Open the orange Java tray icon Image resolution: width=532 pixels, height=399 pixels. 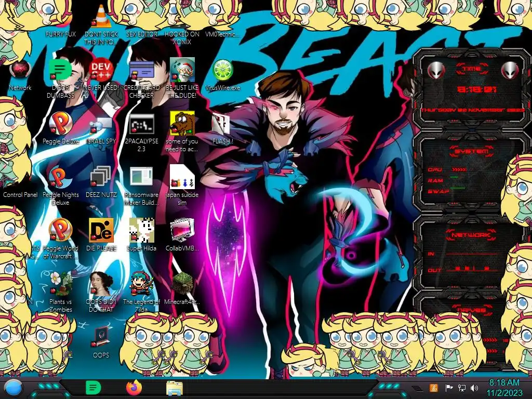pos(433,388)
